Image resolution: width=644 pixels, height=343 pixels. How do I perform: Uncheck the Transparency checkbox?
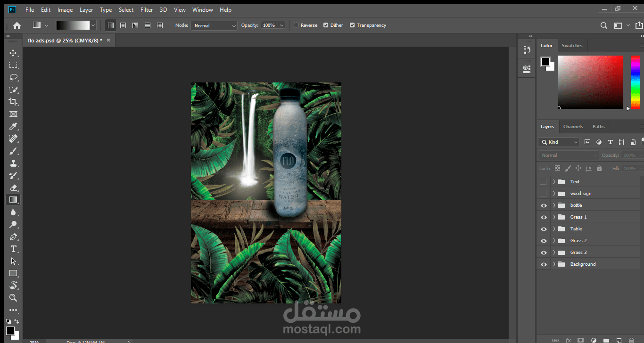(352, 25)
